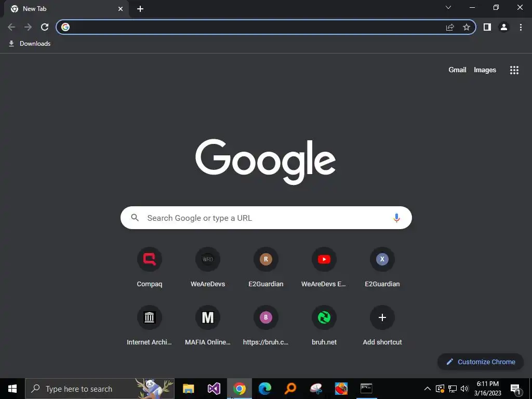Click the Search Google or type a URL box

coord(266,218)
